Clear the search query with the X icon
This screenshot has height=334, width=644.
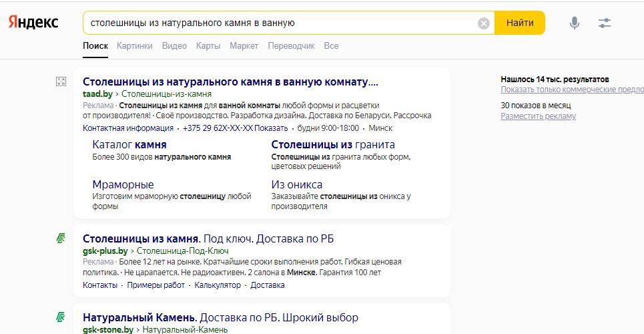pyautogui.click(x=484, y=23)
